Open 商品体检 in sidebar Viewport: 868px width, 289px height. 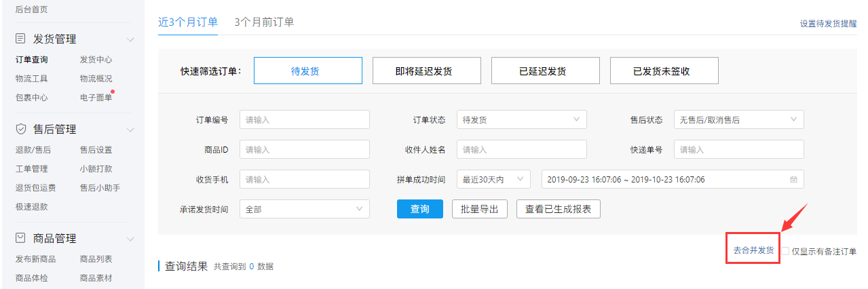[31, 278]
